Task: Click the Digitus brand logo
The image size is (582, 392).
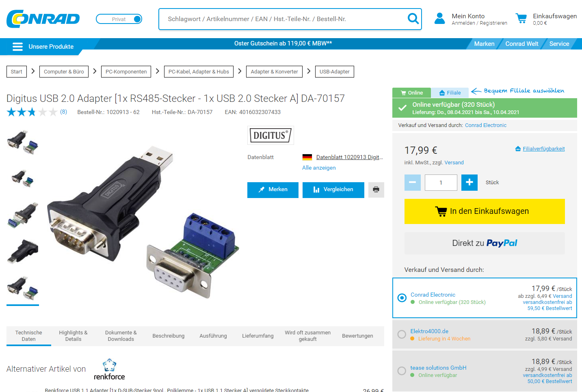Action: 270,135
